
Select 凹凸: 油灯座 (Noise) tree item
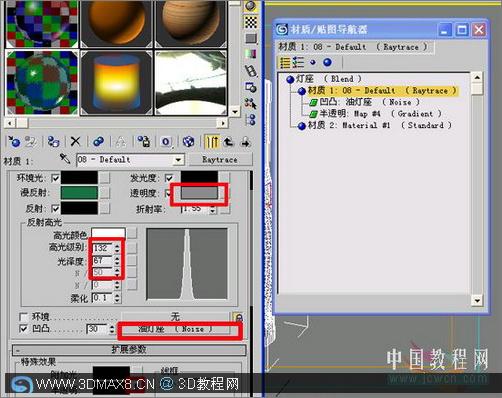coord(365,102)
